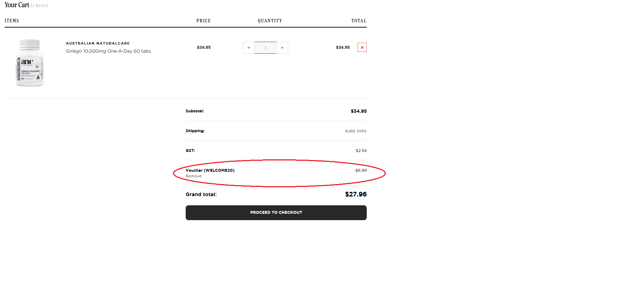Screen dimensions: 644x306
Task: Select the QUANTITY column header
Action: (270, 20)
